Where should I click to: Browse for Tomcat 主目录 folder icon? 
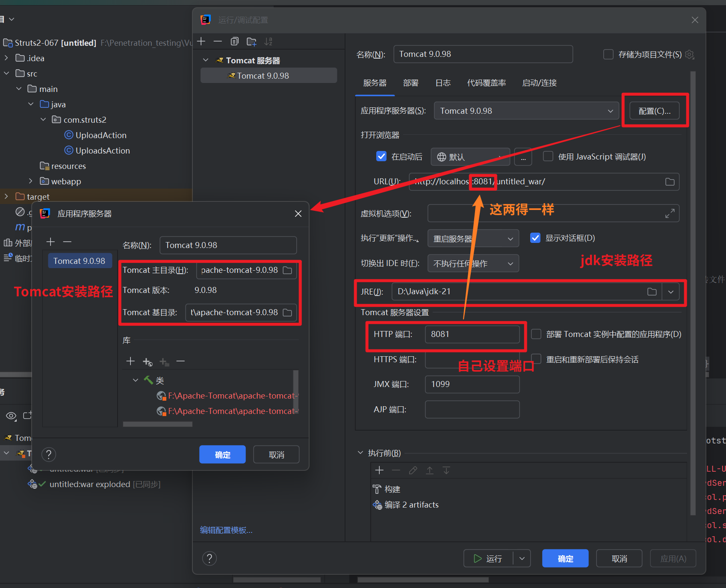[x=288, y=270]
